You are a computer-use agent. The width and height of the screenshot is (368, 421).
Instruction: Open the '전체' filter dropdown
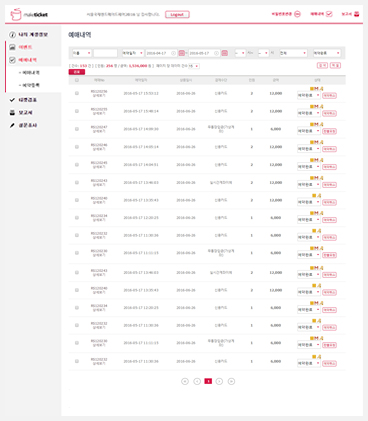pyautogui.click(x=293, y=53)
